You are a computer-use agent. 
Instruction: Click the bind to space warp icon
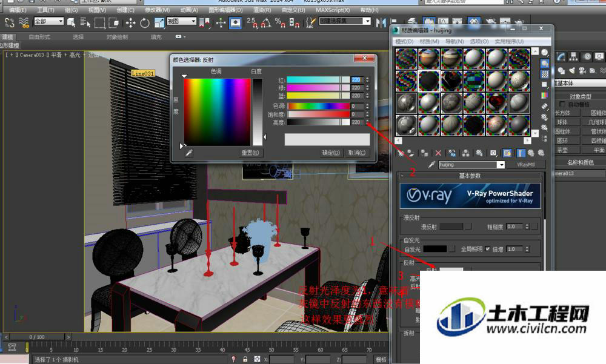pyautogui.click(x=24, y=22)
